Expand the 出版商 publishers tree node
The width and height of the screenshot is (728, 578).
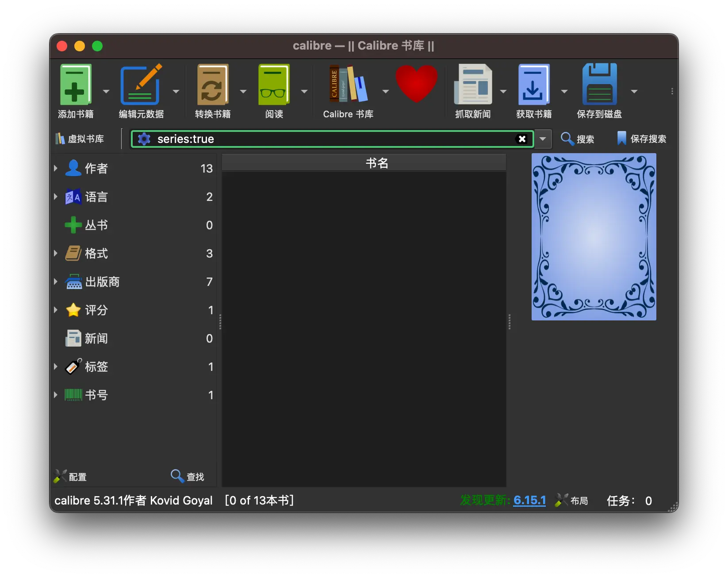click(x=56, y=281)
